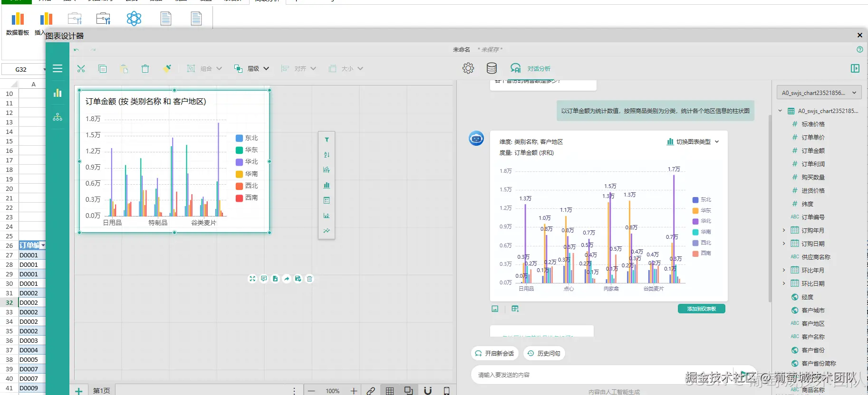Add a new page with plus icon
This screenshot has width=868, height=395.
click(79, 391)
